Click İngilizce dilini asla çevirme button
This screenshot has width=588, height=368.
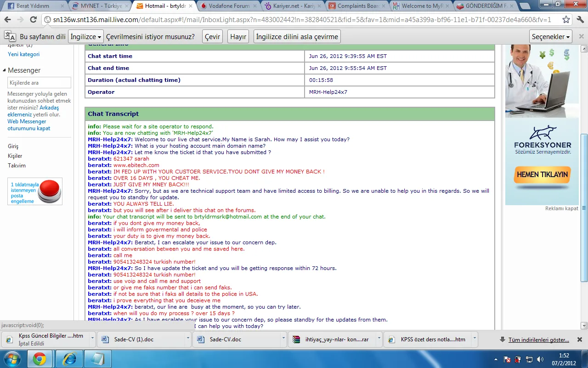point(297,37)
